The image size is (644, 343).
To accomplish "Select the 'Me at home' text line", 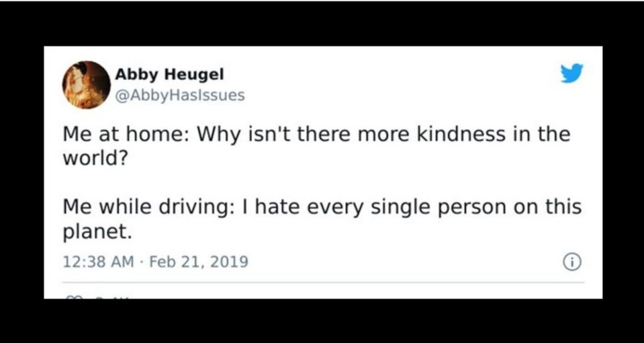I will tap(316, 135).
